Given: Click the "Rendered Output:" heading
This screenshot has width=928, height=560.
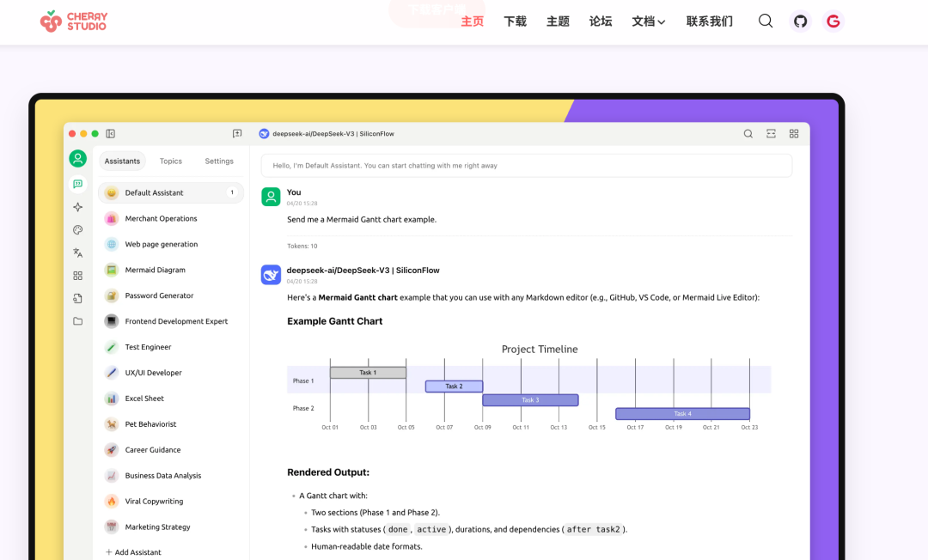Looking at the screenshot, I should coord(328,472).
